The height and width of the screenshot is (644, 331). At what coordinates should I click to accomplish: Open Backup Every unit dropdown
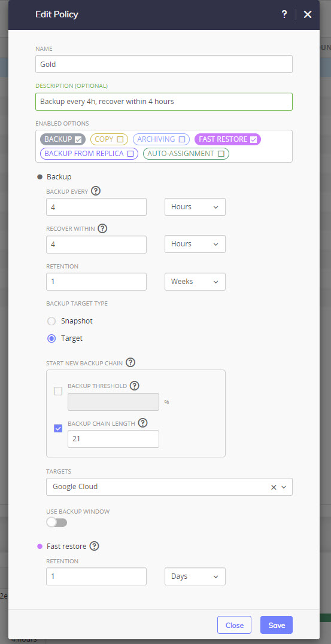195,207
